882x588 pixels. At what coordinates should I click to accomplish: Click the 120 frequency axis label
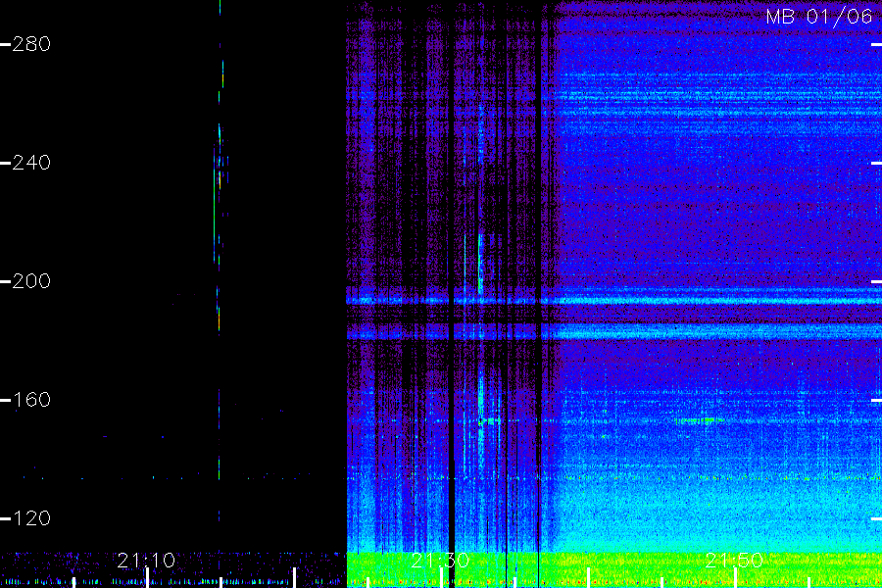pyautogui.click(x=31, y=518)
